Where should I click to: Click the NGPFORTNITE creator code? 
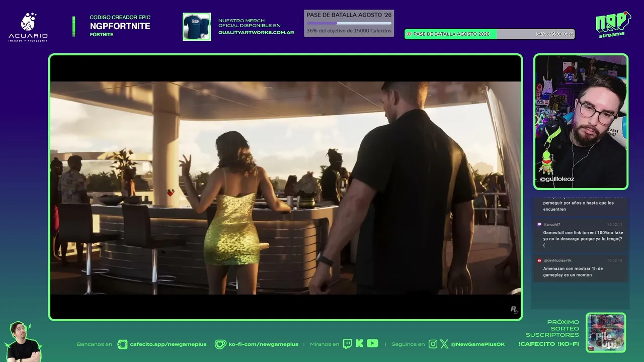[x=120, y=26]
